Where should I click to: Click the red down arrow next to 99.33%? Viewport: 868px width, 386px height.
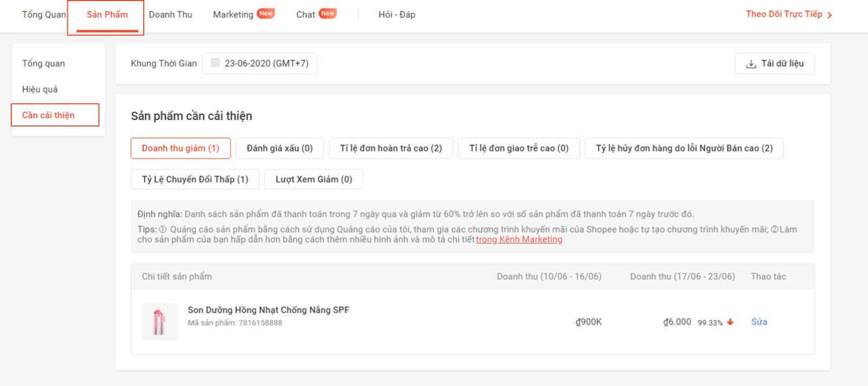pos(730,322)
